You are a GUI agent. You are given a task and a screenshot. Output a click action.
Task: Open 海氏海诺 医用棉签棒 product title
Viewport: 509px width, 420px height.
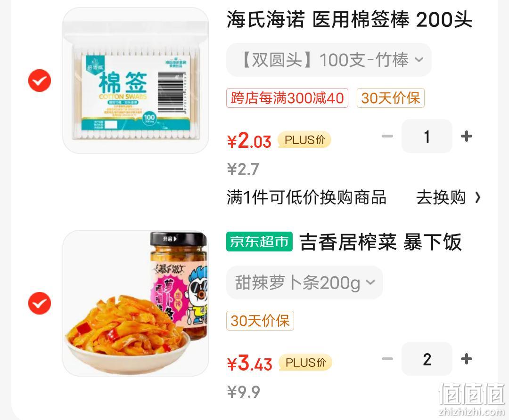[349, 19]
